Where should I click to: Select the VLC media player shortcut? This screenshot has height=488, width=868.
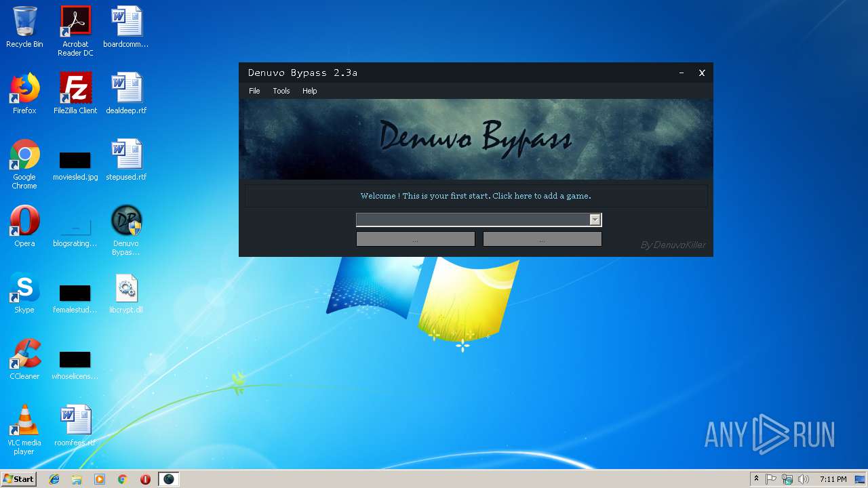coord(24,430)
